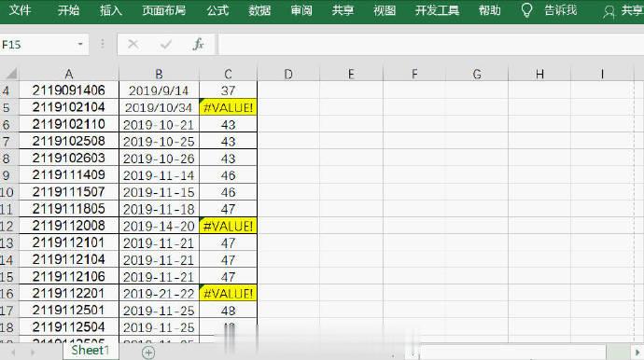The height and width of the screenshot is (360, 644).
Task: Select column C header
Action: pos(229,74)
